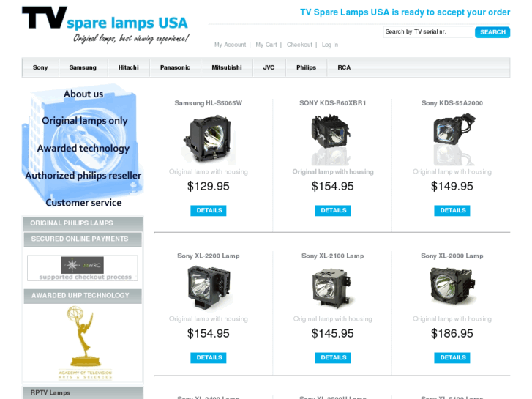Viewport: 532px width, 399px height.
Task: Select the Sony menu tab
Action: pyautogui.click(x=40, y=67)
